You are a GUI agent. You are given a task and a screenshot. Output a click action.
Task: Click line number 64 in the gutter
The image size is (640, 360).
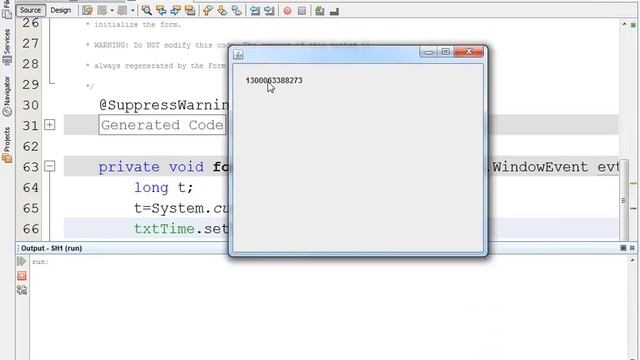point(31,188)
